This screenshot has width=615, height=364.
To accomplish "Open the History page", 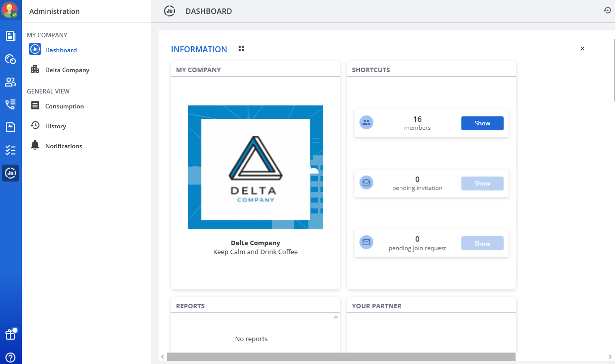I will [55, 126].
